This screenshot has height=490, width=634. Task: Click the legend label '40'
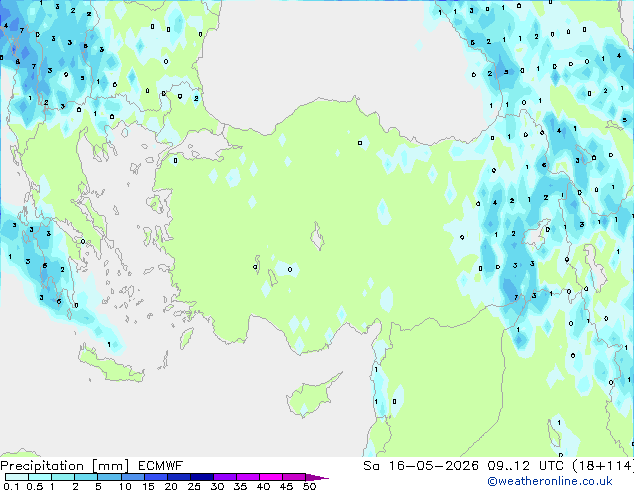point(263,486)
